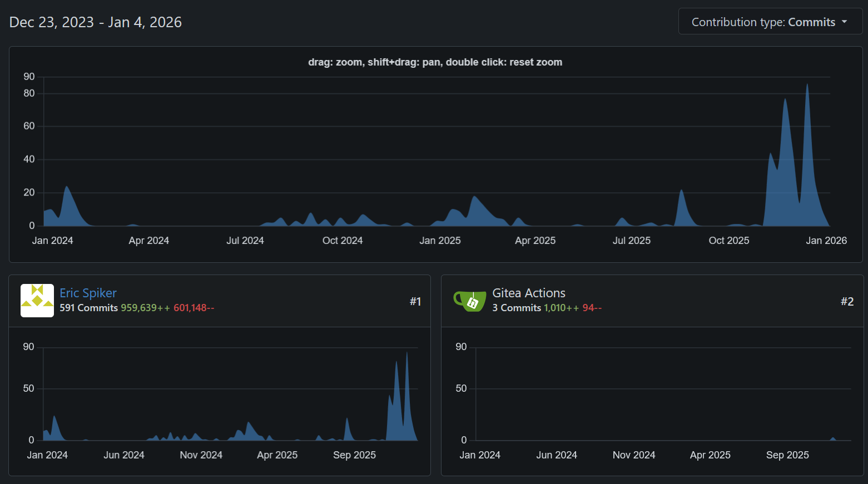Click the Gitea Actions teacup avatar

click(470, 301)
